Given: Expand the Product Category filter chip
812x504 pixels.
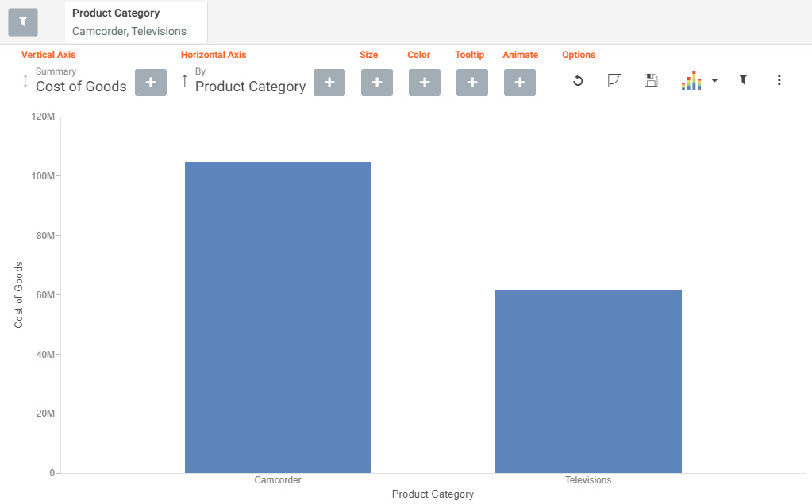Looking at the screenshot, I should click(135, 21).
